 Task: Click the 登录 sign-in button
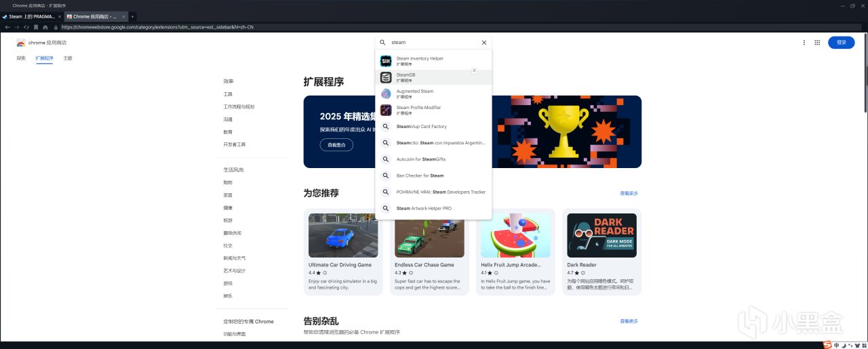pyautogui.click(x=842, y=42)
